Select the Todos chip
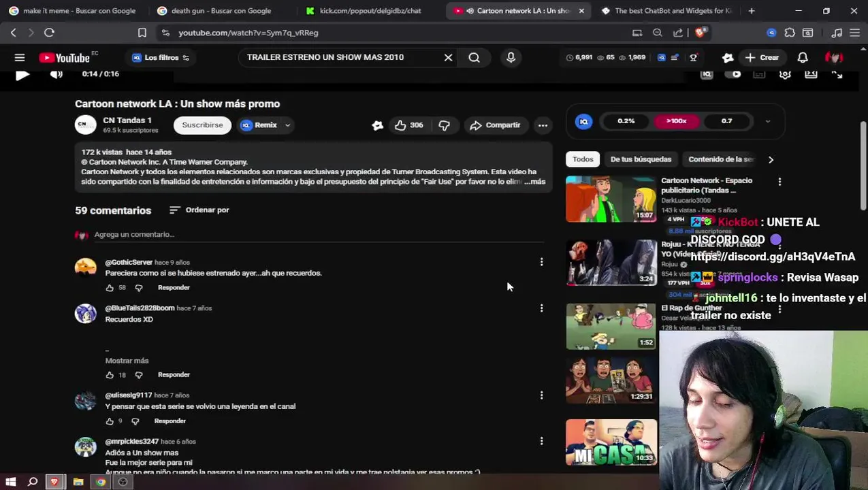868x490 pixels. [x=583, y=159]
